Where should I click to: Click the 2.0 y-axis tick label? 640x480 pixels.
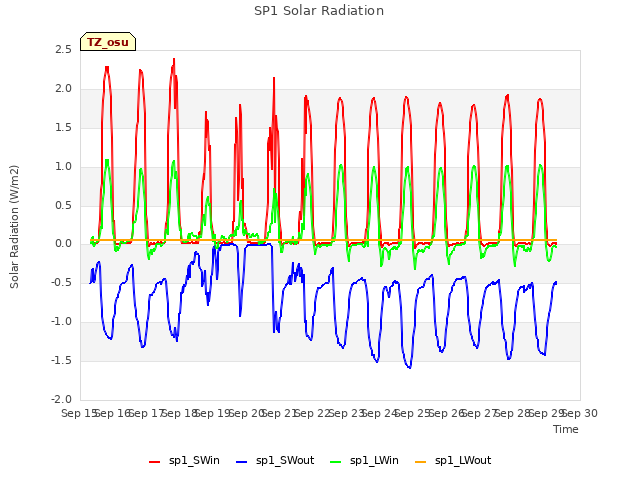coord(63,89)
